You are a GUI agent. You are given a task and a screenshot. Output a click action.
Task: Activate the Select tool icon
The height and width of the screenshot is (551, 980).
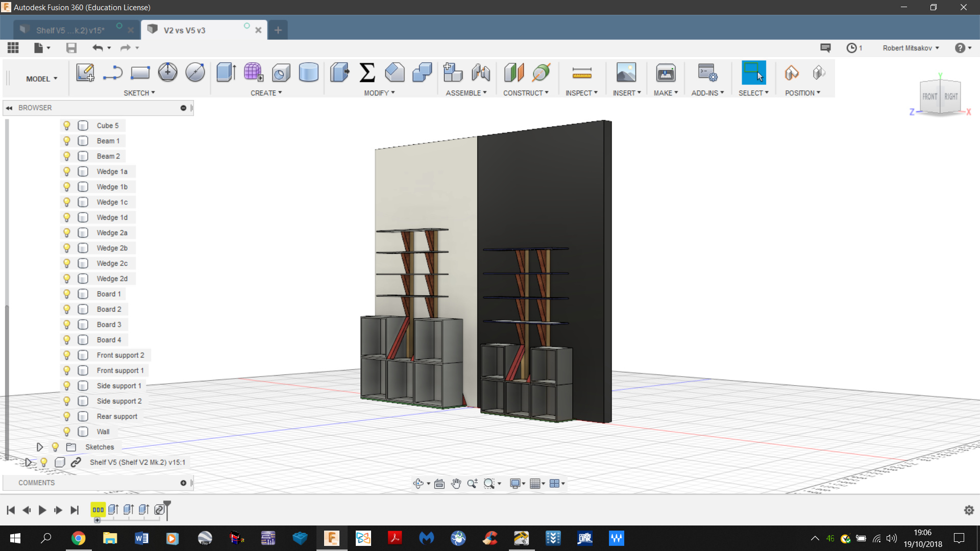[x=753, y=72]
